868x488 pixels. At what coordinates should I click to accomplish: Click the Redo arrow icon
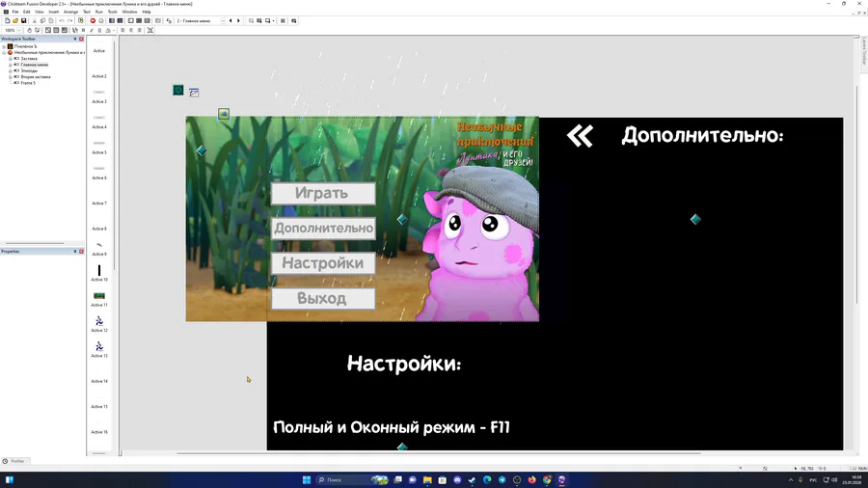69,20
